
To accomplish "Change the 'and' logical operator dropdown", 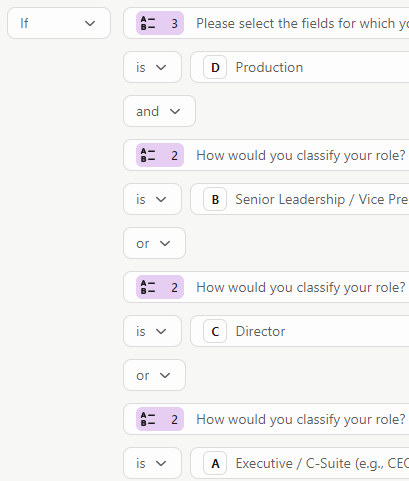I will coord(159,111).
